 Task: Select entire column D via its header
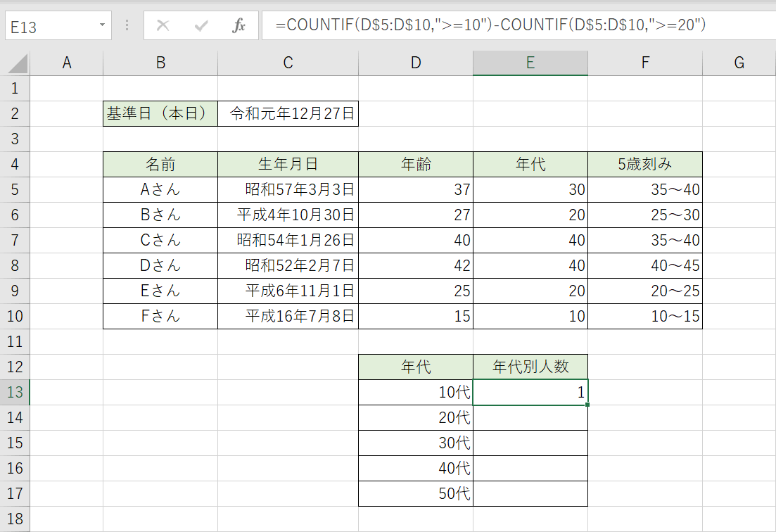(415, 63)
